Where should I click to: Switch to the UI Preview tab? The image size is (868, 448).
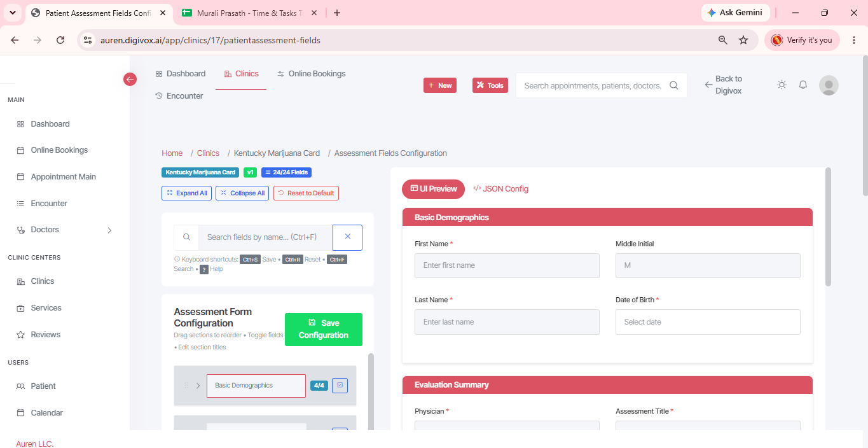(434, 189)
